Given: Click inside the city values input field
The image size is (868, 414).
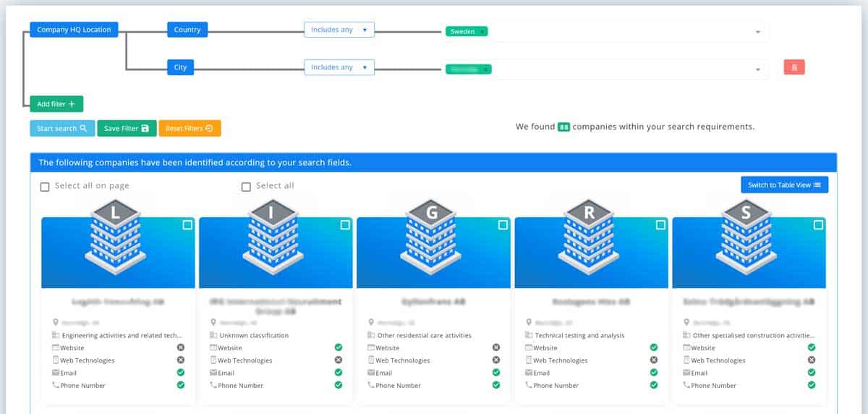Looking at the screenshot, I should pos(622,69).
